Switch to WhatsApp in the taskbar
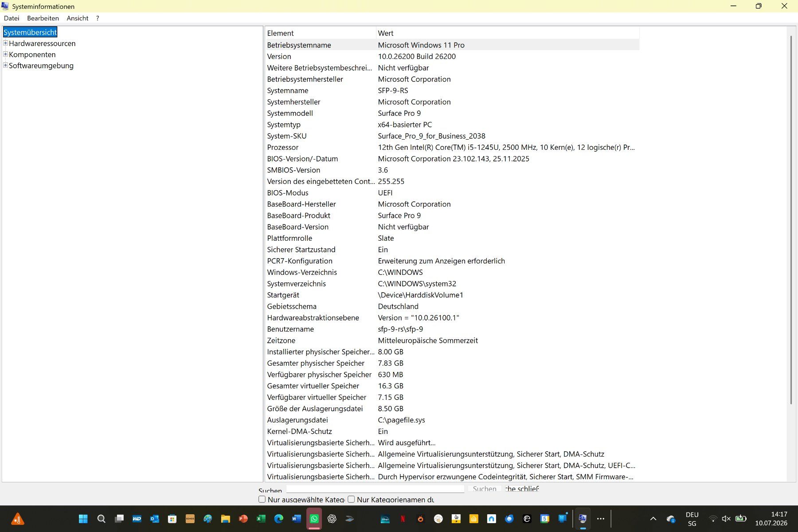 click(x=314, y=519)
